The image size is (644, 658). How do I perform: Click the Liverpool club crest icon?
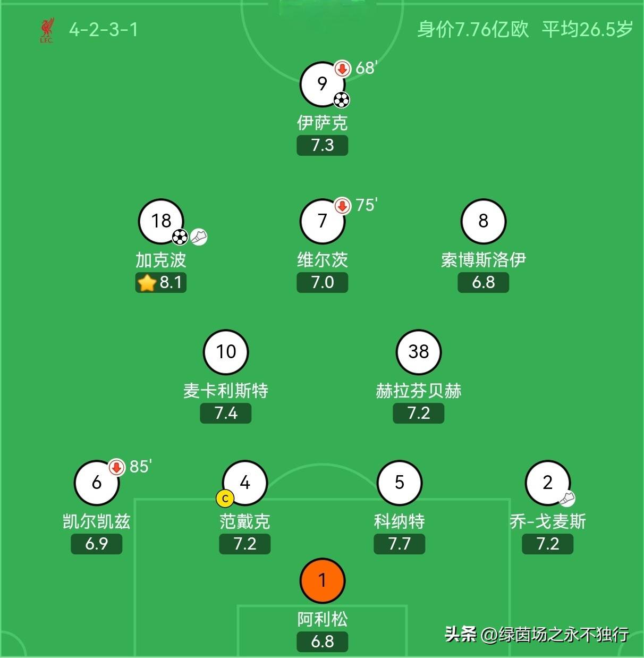point(47,30)
